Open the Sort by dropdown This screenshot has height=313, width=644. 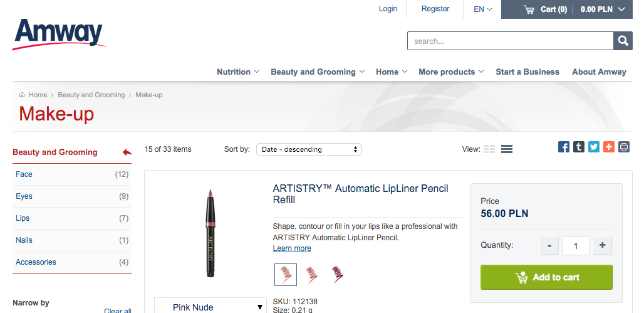pos(308,149)
